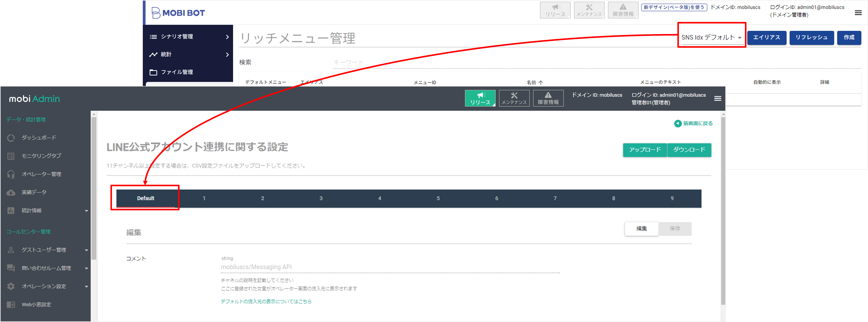868x322 pixels.
Task: Click the リフレッシュ button
Action: point(811,38)
